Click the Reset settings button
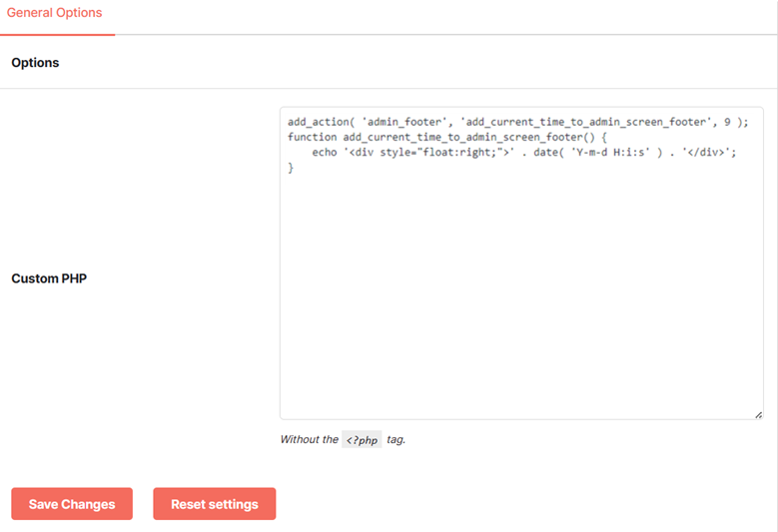This screenshot has width=778, height=532. [x=215, y=504]
